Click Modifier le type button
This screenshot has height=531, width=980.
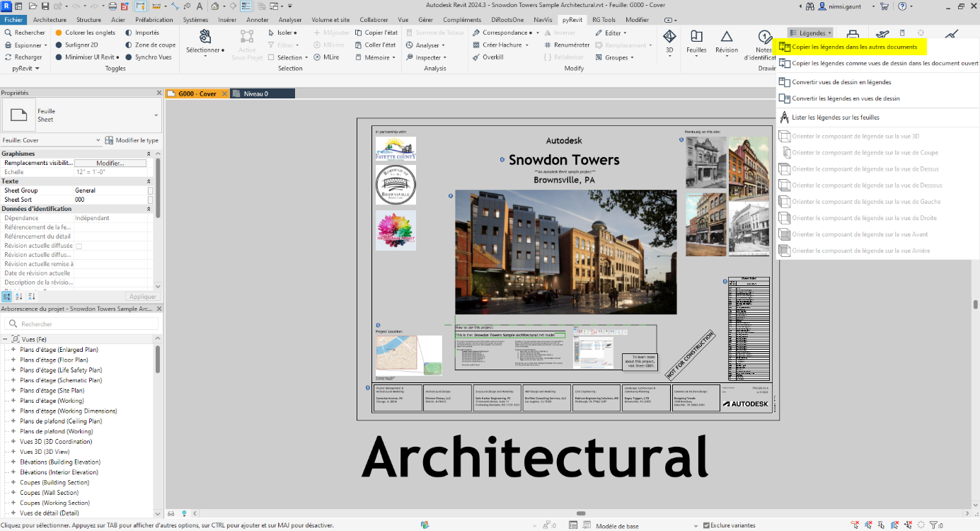click(x=132, y=140)
